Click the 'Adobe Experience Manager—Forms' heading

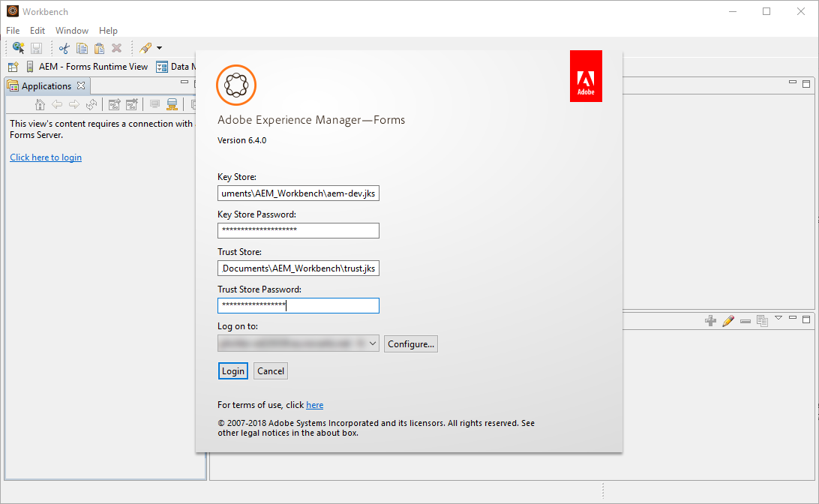pyautogui.click(x=311, y=119)
